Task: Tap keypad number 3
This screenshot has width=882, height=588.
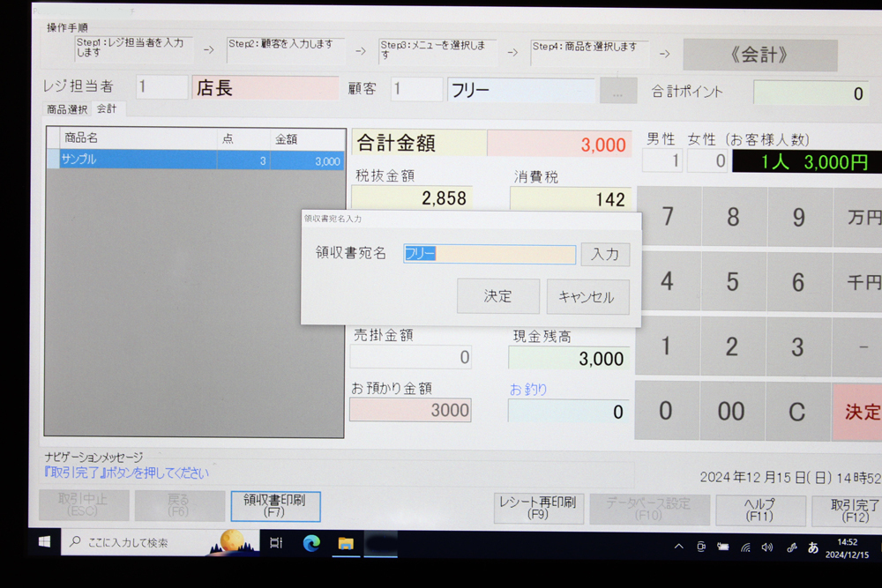Action: [797, 346]
